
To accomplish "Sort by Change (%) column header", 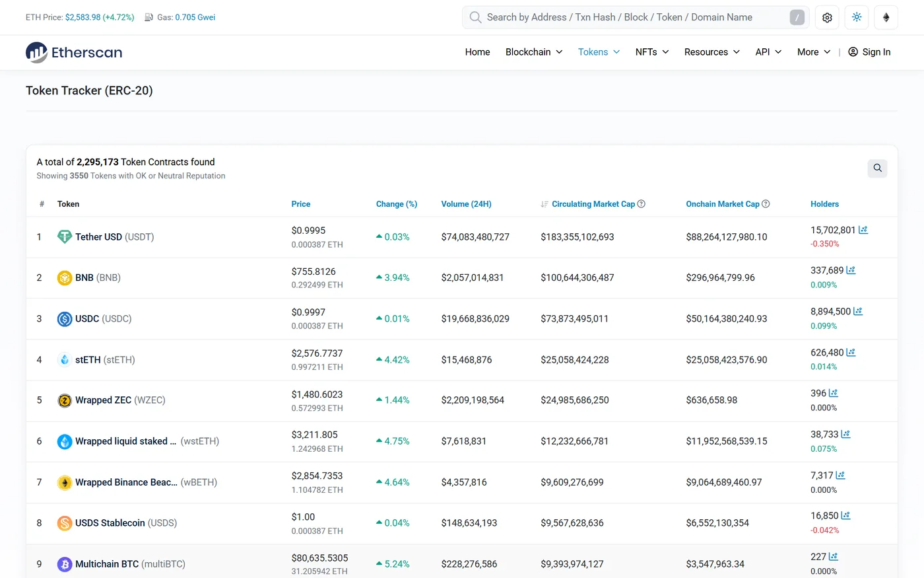I will pos(397,204).
